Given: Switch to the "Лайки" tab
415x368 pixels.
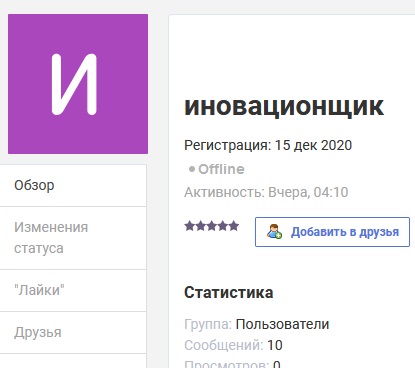Looking at the screenshot, I should pos(73,290).
